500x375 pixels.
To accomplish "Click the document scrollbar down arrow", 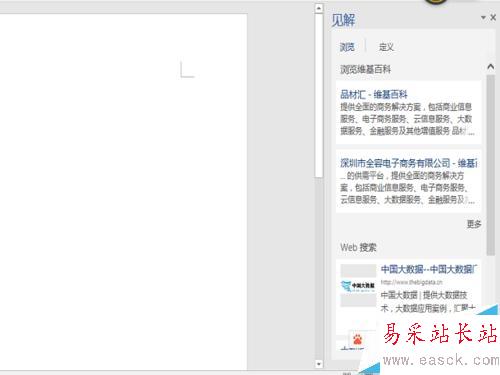I will pos(319,364).
